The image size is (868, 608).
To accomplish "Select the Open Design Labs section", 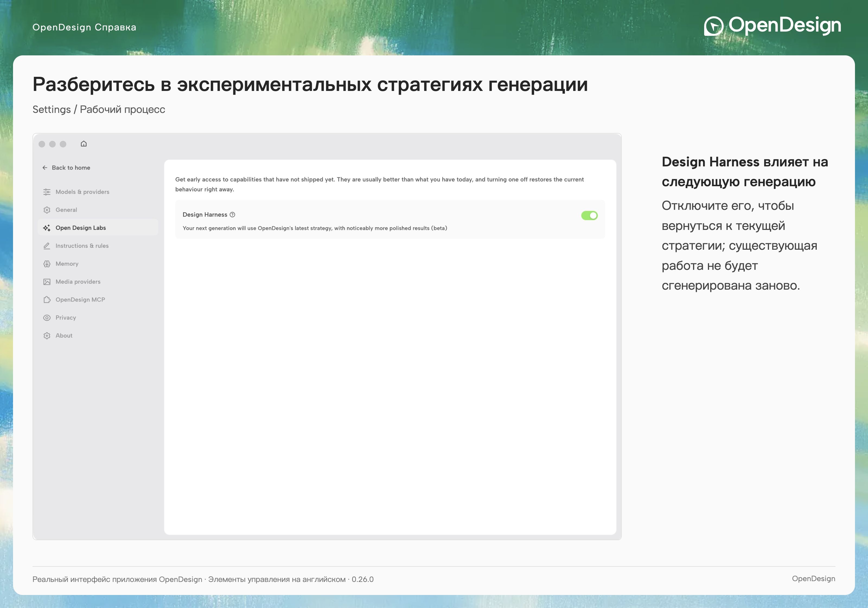I will click(x=98, y=228).
